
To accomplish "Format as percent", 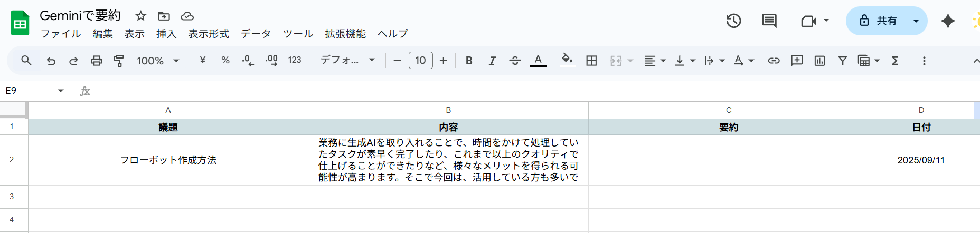I will point(225,60).
